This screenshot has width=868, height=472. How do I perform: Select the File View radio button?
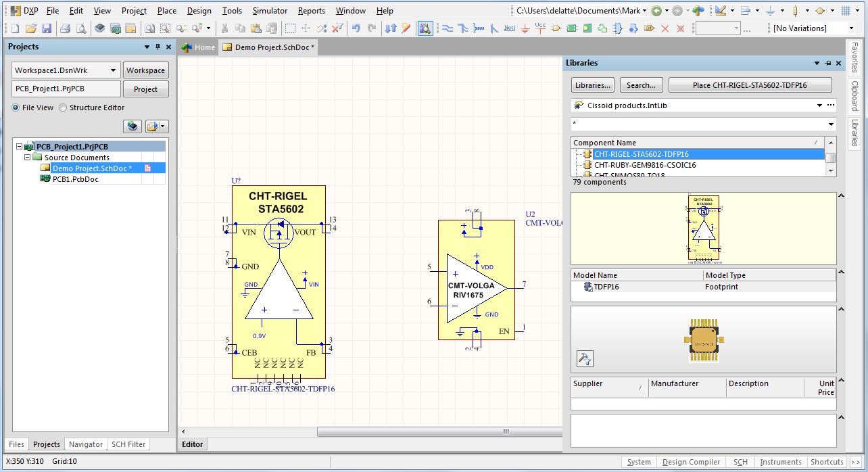[16, 108]
